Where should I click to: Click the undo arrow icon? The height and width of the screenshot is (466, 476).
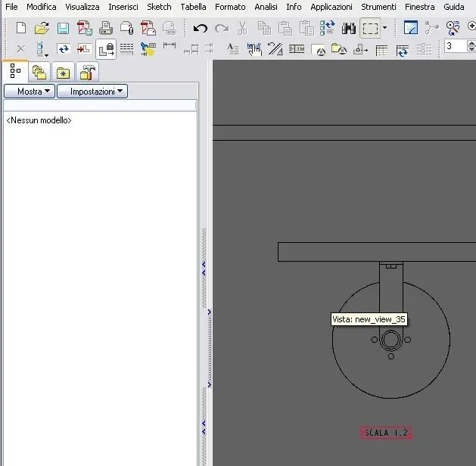point(201,29)
